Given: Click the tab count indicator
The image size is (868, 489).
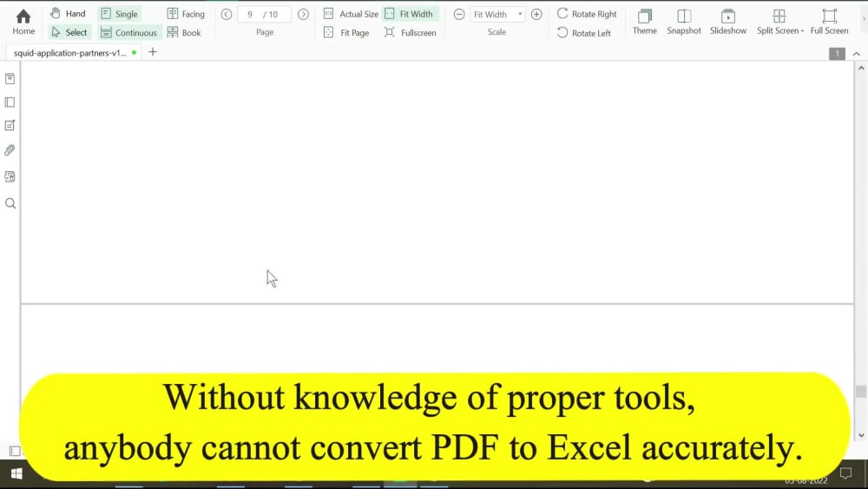Looking at the screenshot, I should pos(837,54).
